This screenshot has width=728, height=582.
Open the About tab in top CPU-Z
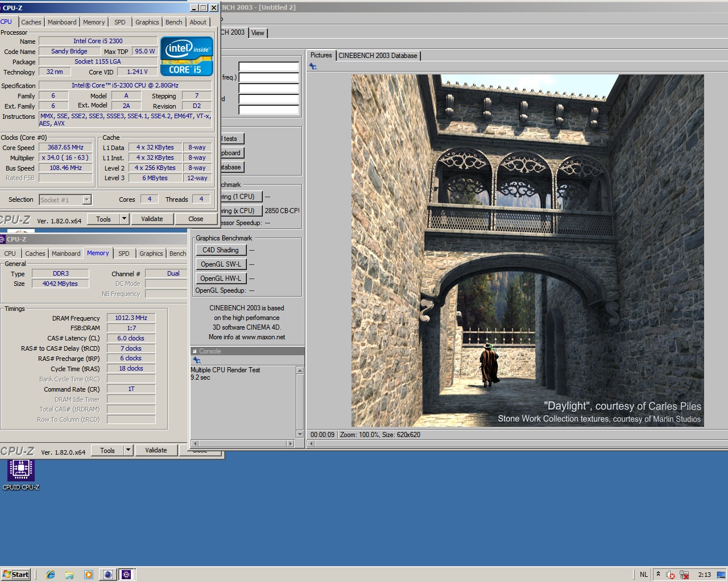coord(198,22)
